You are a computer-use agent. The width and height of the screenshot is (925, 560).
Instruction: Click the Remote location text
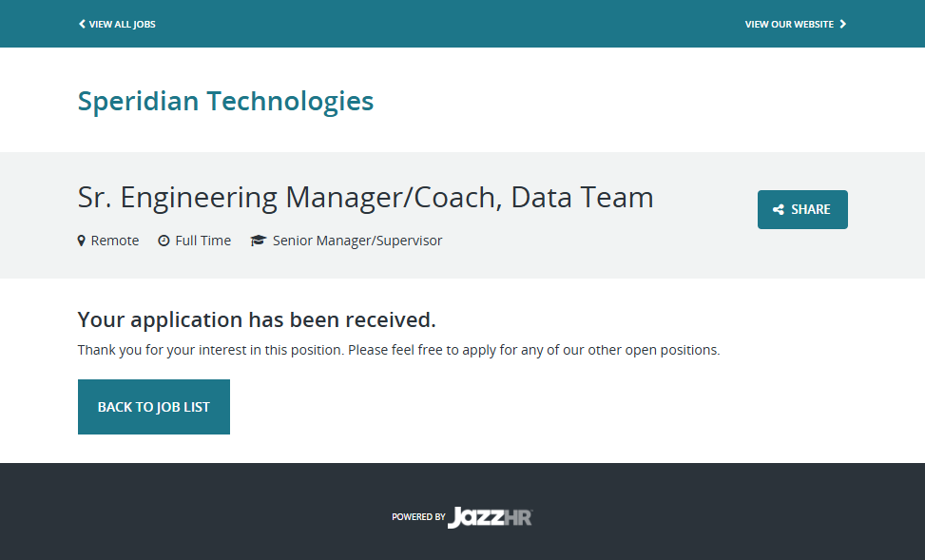115,241
